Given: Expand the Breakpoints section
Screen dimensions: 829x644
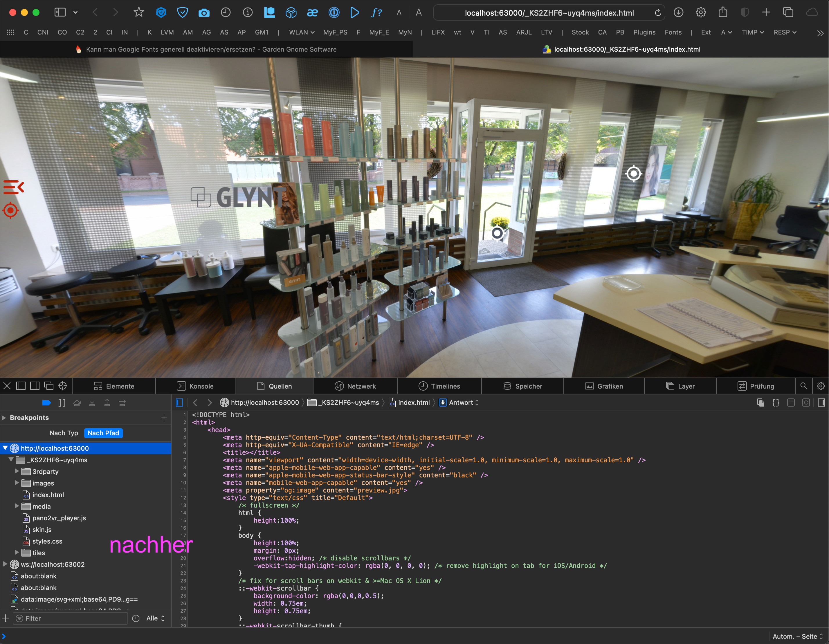Looking at the screenshot, I should [4, 417].
